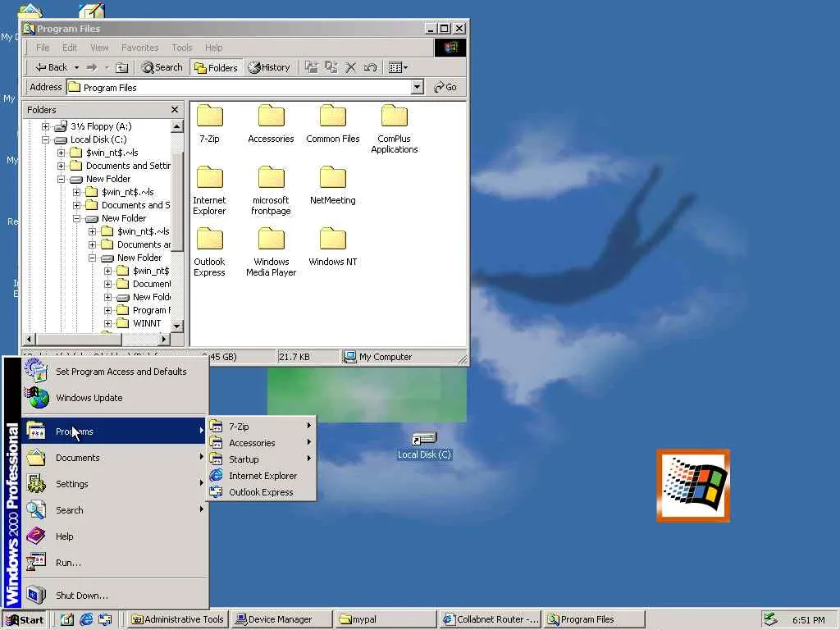The width and height of the screenshot is (840, 630).
Task: Expand Documents and Settings under Local Disk
Action: point(61,166)
